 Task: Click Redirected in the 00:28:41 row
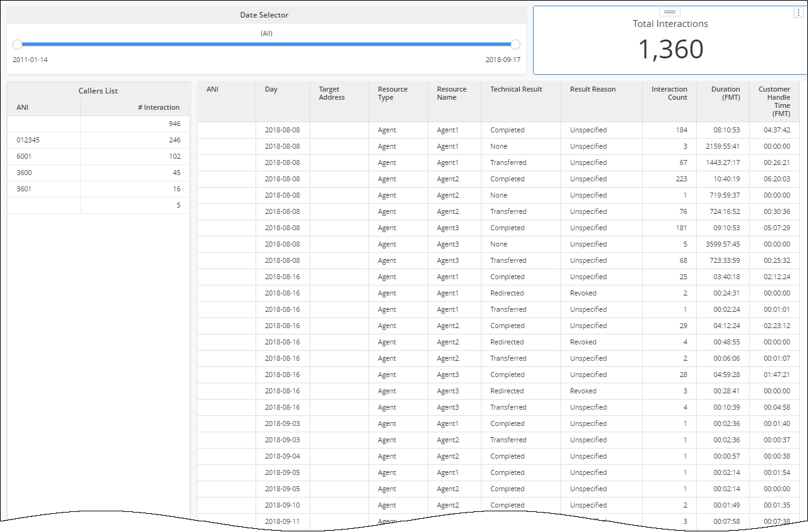coord(507,391)
